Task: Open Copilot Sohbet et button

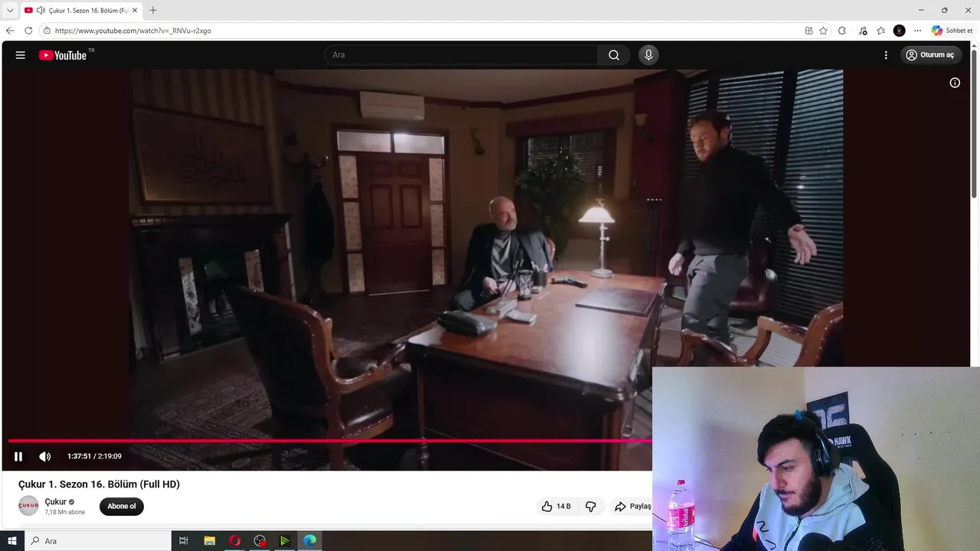Action: click(952, 31)
